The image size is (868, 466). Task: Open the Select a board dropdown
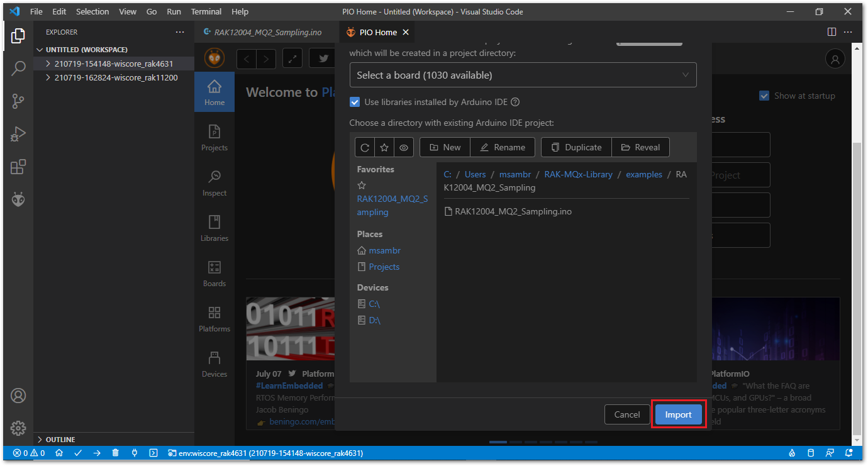click(523, 75)
